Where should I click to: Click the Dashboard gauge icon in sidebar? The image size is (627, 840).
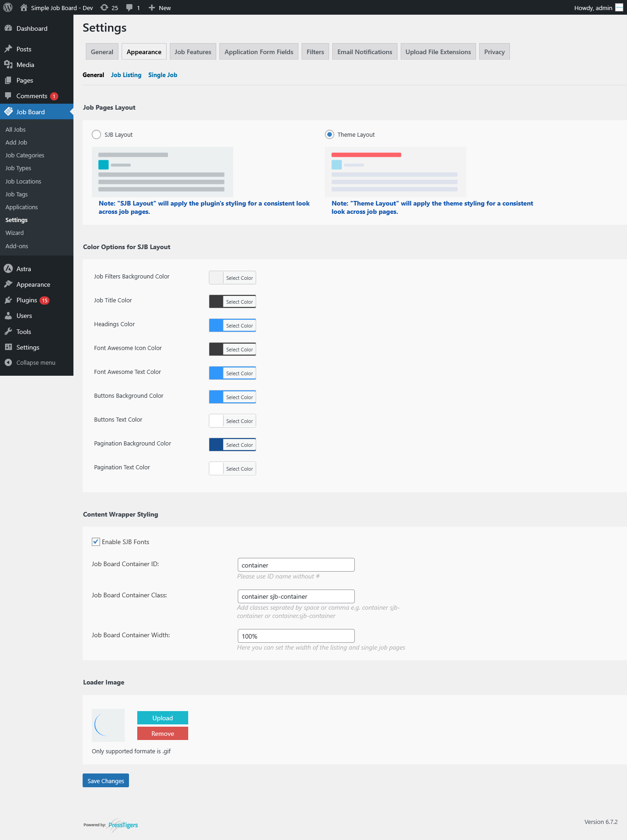pyautogui.click(x=8, y=28)
